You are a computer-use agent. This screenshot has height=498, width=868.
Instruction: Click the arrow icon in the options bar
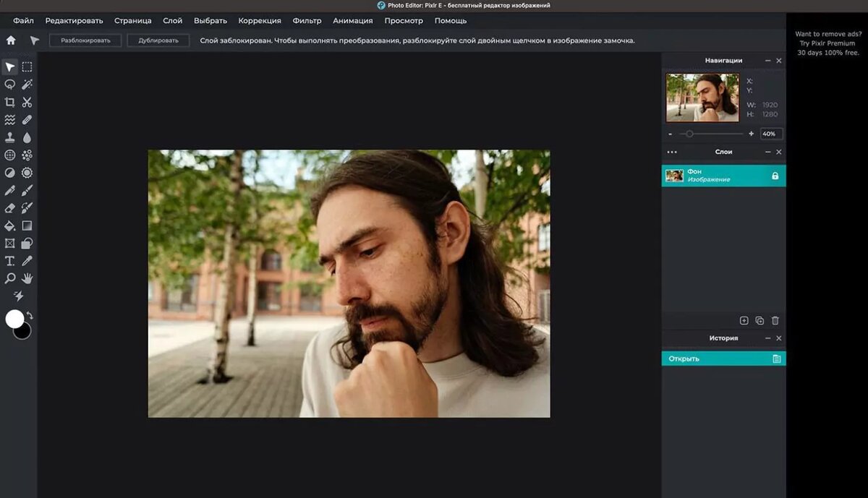[x=34, y=40]
